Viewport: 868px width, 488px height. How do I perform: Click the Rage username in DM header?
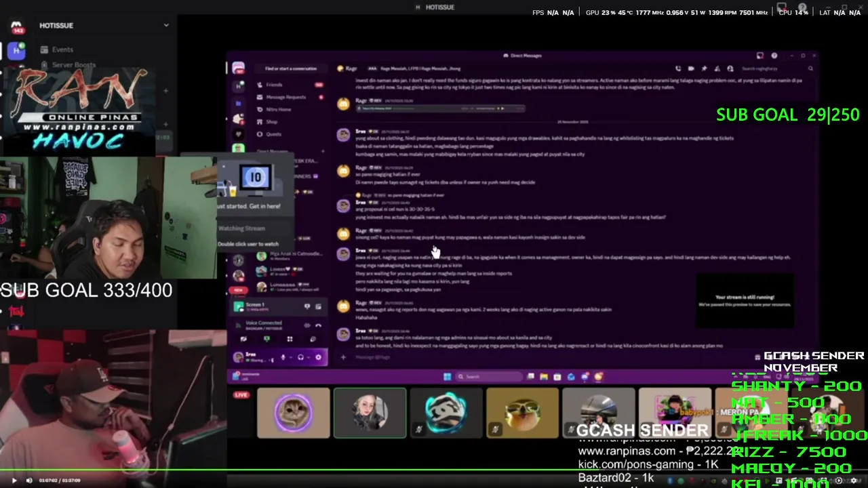(x=351, y=68)
